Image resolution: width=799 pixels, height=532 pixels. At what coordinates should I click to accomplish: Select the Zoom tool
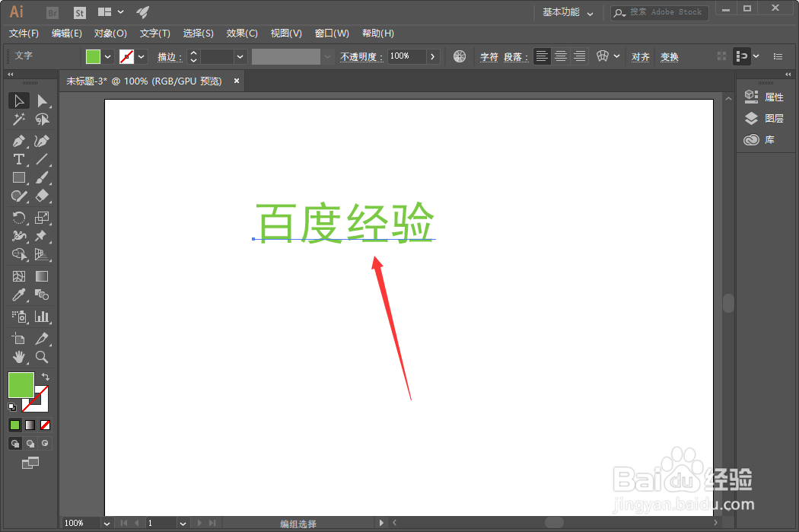click(42, 357)
